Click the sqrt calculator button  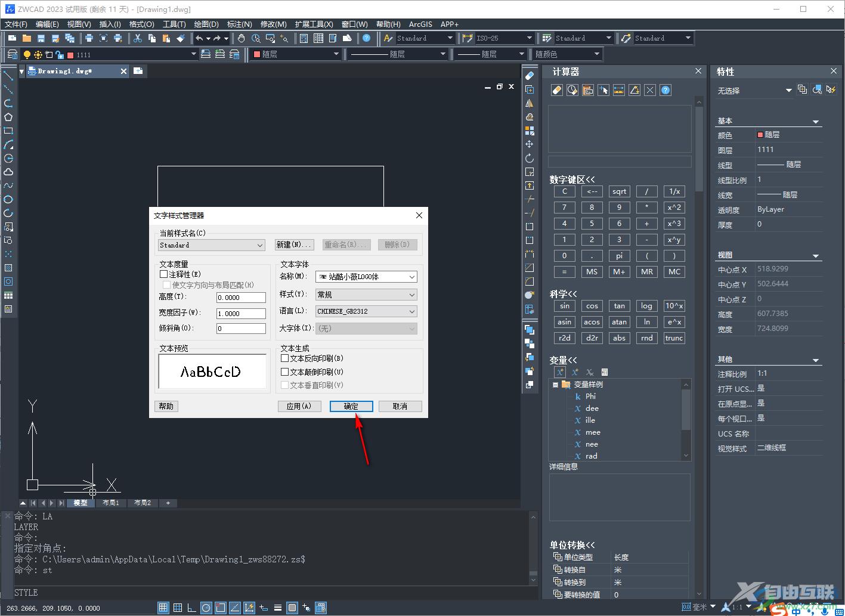(x=620, y=191)
